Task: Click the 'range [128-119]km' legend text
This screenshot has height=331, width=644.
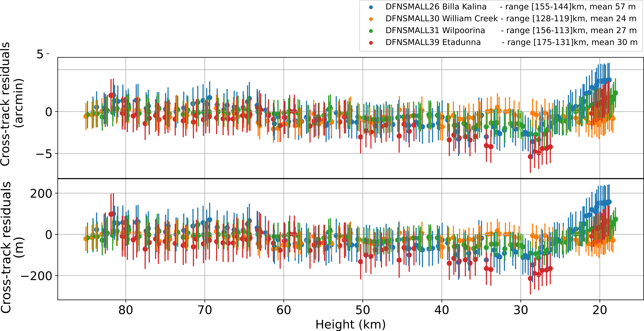Action: tap(546, 19)
